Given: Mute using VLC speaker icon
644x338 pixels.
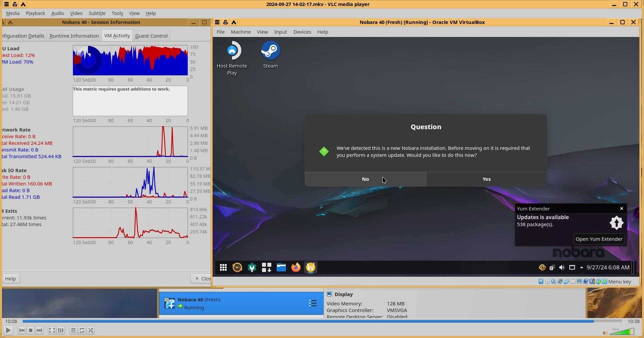Looking at the screenshot, I should coord(605,333).
